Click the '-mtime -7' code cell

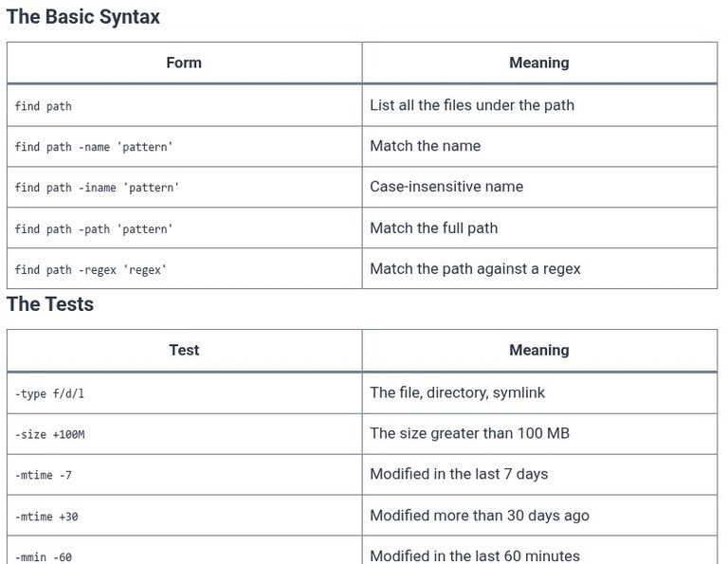[44, 475]
